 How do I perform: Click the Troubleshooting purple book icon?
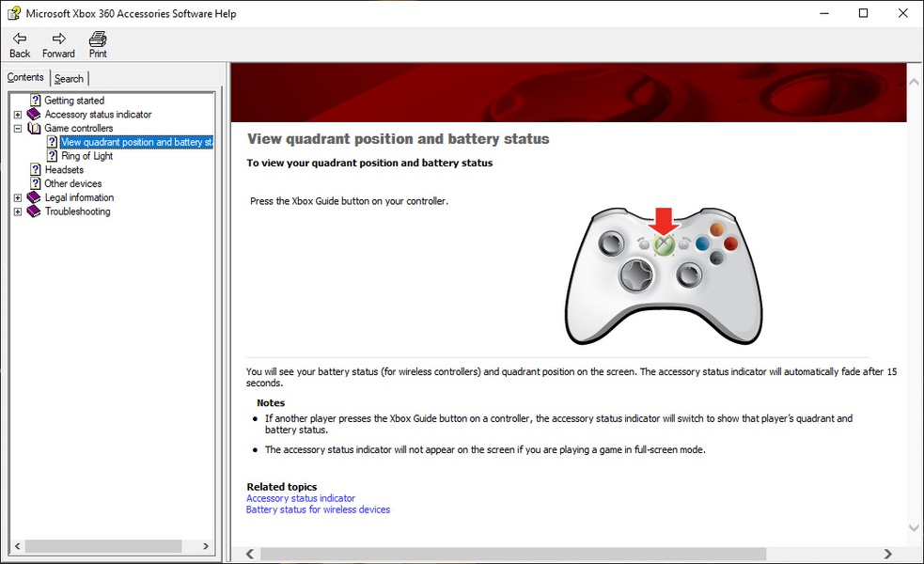[x=34, y=211]
